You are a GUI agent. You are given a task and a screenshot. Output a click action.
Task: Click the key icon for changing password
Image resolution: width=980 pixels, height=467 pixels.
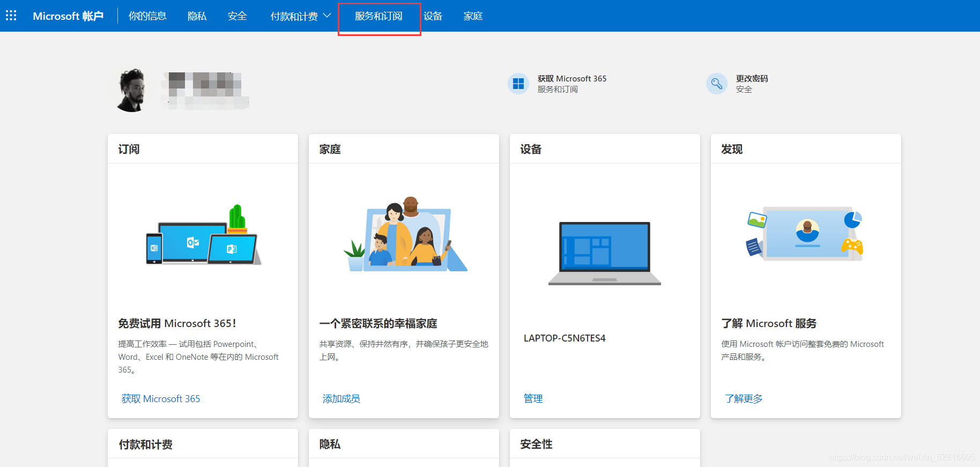pos(717,84)
